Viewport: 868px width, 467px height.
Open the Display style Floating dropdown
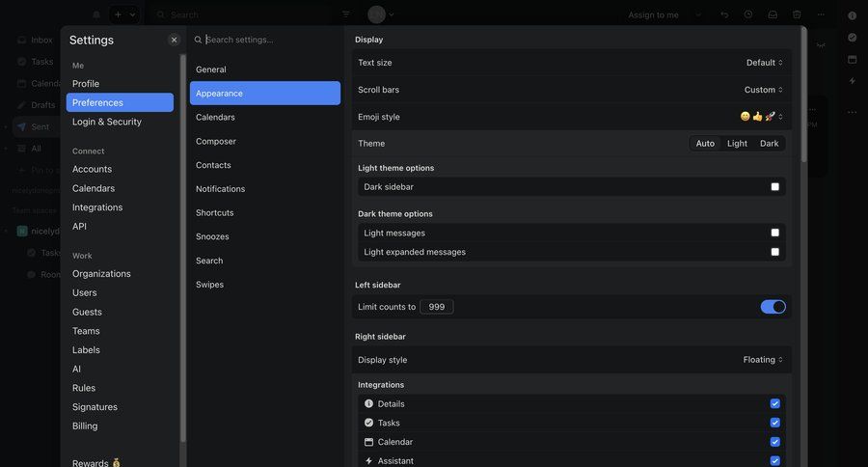pyautogui.click(x=763, y=360)
